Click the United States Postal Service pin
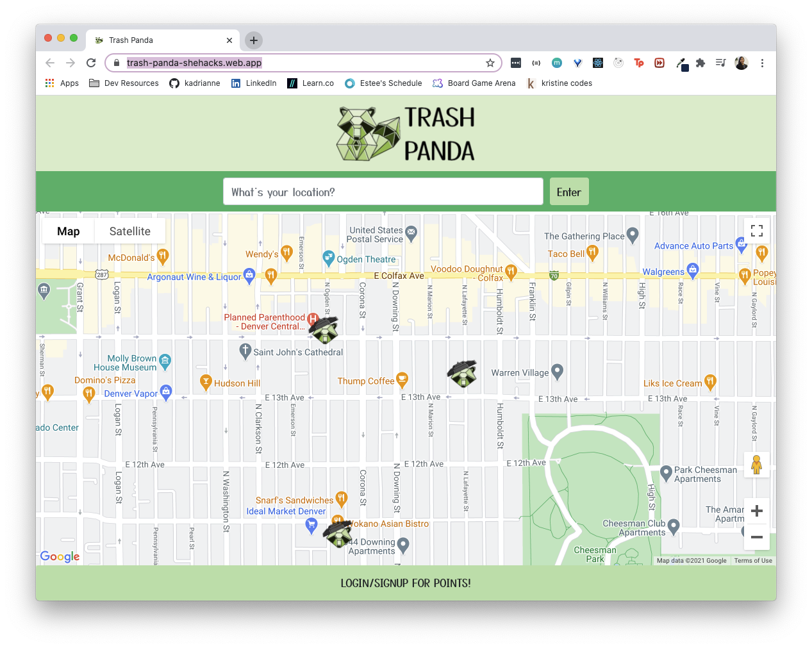 pos(411,233)
